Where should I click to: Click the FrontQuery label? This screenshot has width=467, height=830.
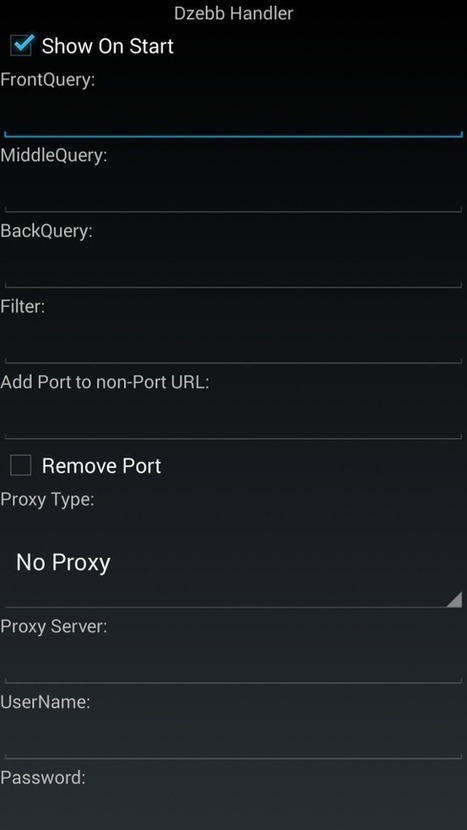click(x=48, y=80)
